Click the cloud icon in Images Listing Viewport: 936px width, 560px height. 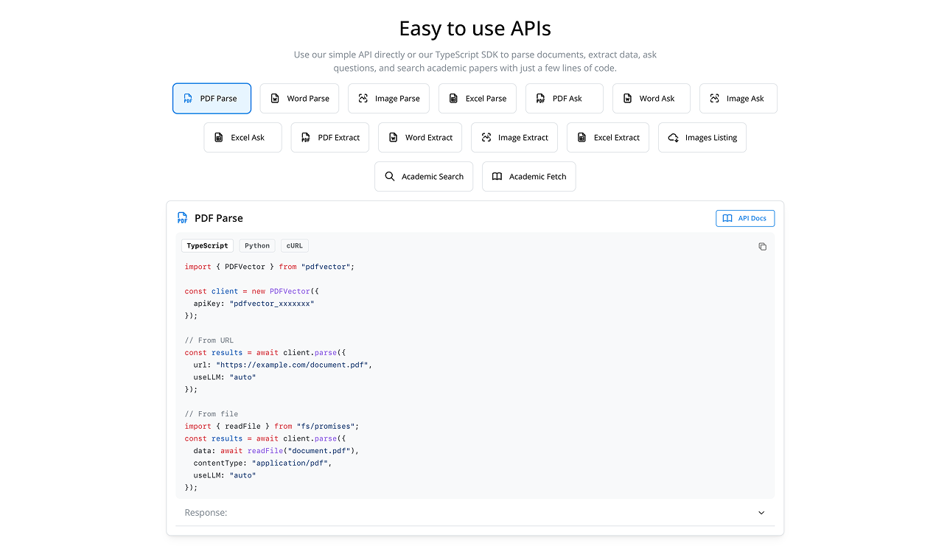pos(673,138)
